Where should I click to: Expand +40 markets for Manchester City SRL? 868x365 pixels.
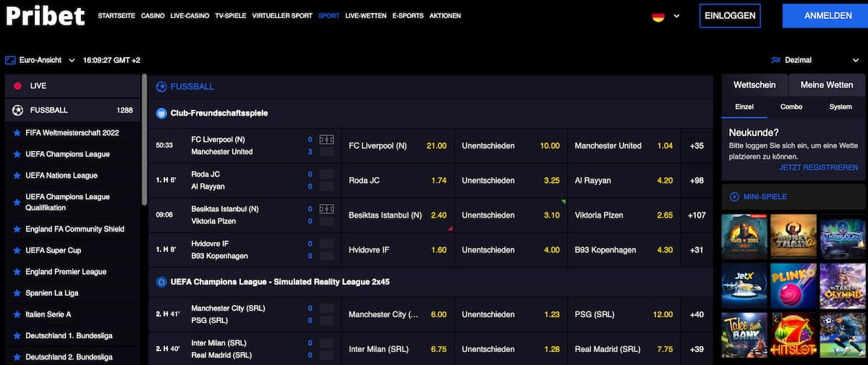(x=697, y=315)
